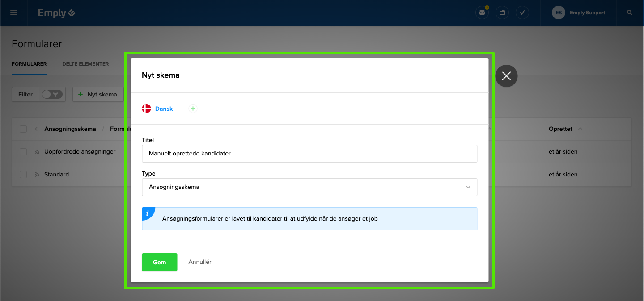Expand the Type dropdown

309,187
